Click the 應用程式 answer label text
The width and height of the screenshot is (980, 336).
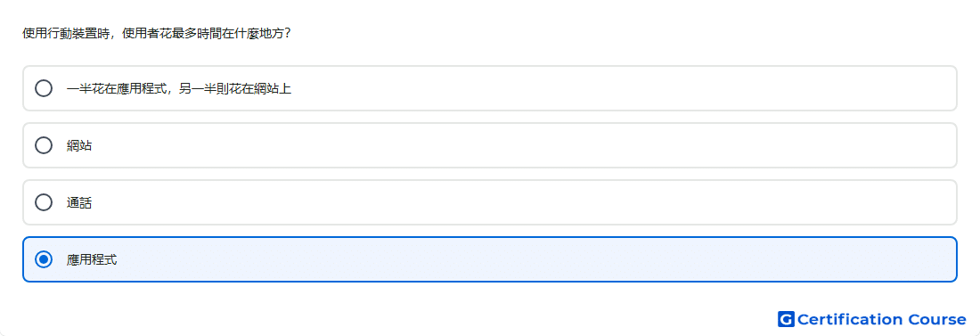(x=92, y=259)
